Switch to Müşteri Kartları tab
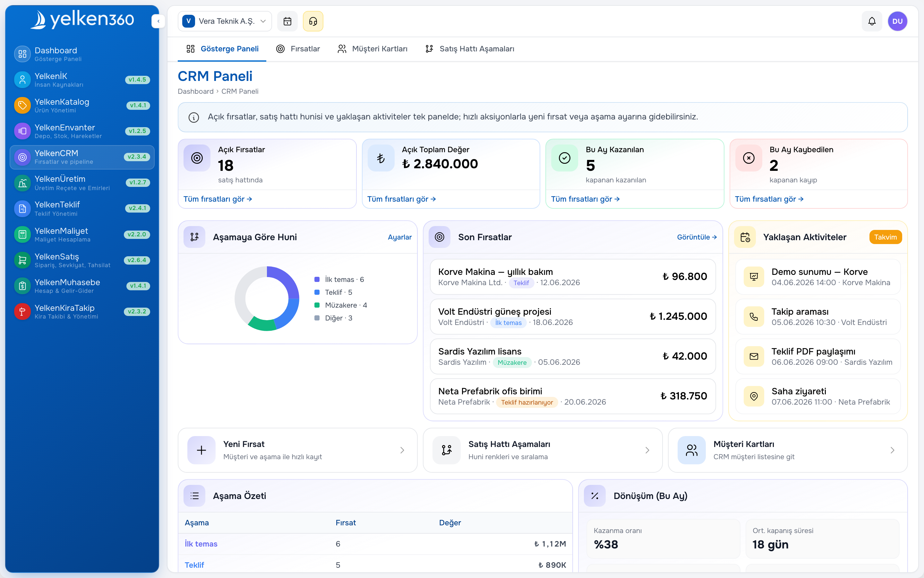924x578 pixels. [372, 49]
